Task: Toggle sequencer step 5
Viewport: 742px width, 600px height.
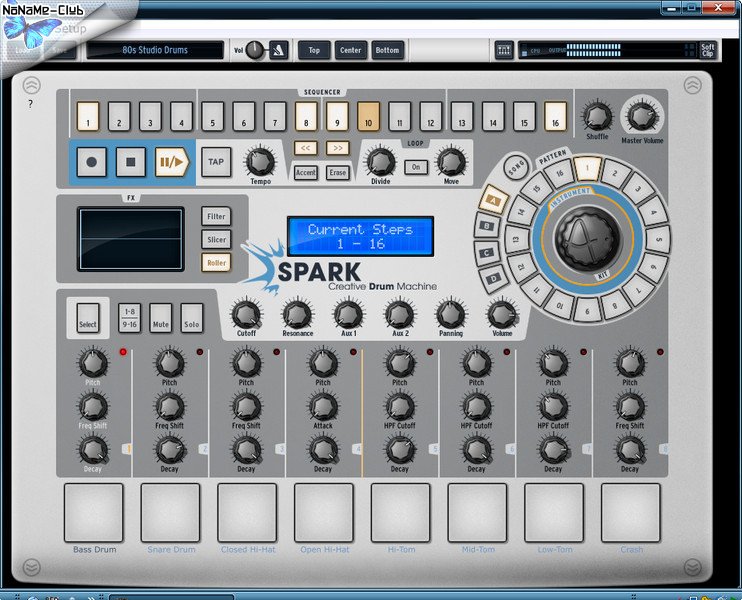Action: pyautogui.click(x=212, y=117)
